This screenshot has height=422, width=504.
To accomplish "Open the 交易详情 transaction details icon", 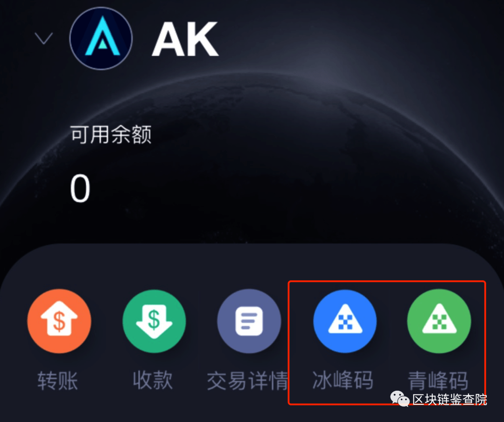I will coord(249,321).
